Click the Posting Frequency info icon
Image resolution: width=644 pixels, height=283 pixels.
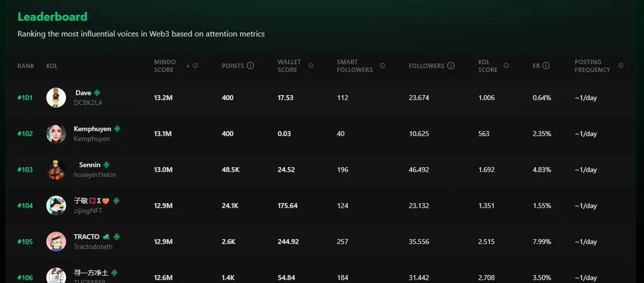[621, 66]
